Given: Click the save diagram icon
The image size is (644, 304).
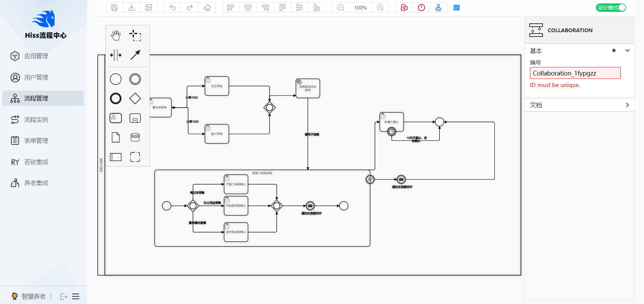Looking at the screenshot, I should click(114, 7).
